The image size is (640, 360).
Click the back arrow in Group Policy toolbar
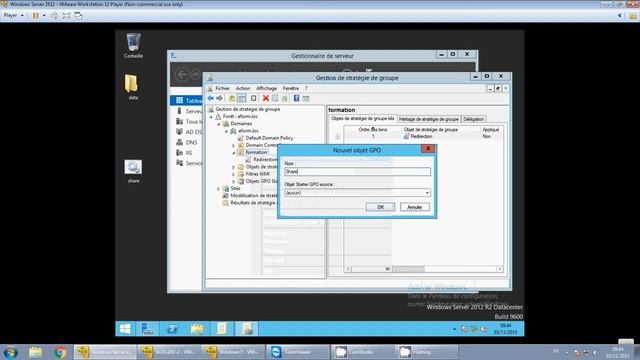click(x=210, y=98)
